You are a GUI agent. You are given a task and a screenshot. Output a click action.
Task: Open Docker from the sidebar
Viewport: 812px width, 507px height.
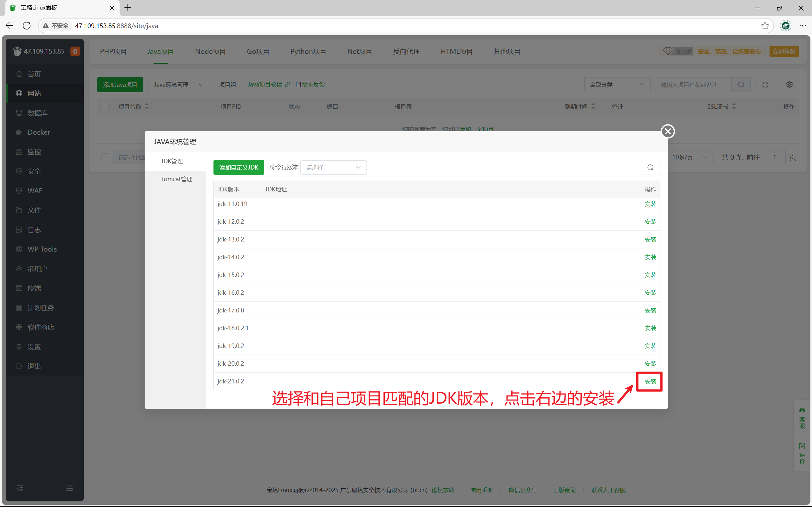click(x=39, y=132)
